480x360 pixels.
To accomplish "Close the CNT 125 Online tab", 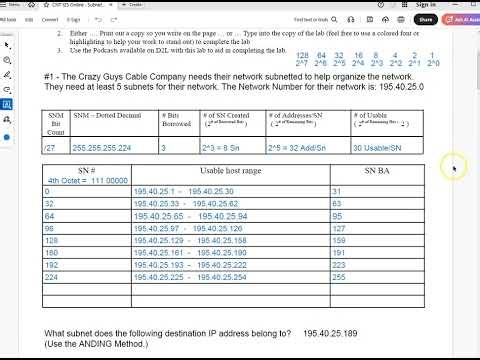I will coord(111,5).
